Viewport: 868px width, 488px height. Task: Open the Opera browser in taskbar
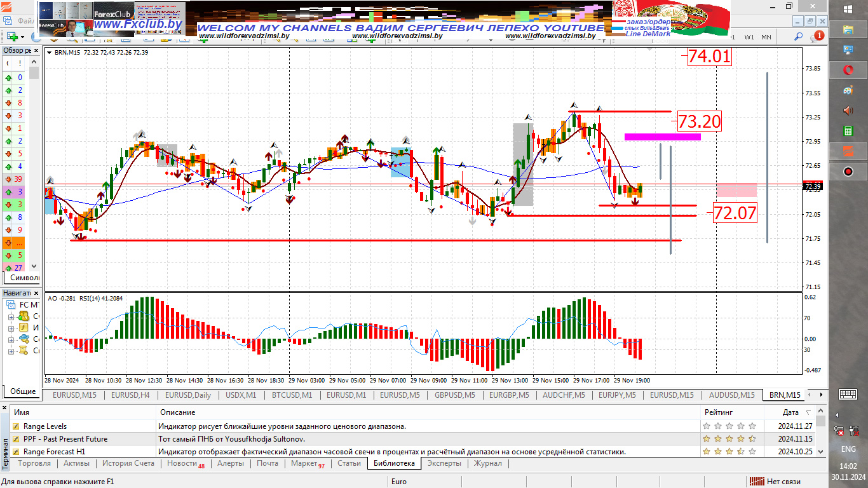point(848,69)
